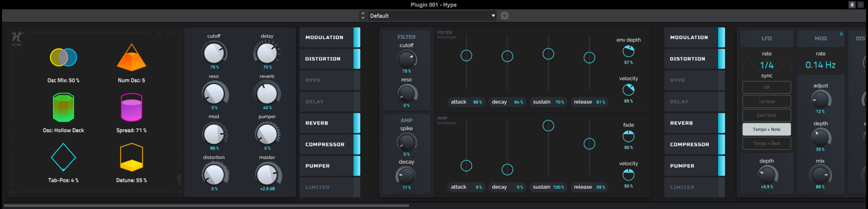868x209 pixels.
Task: Click the MOD adjust knob
Action: 821,100
